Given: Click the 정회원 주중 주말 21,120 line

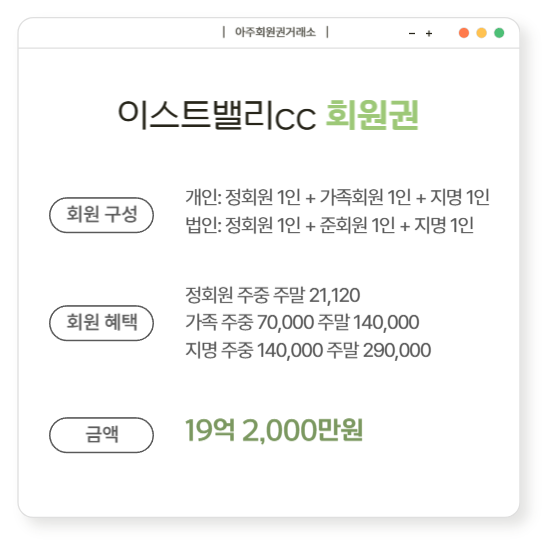Looking at the screenshot, I should pos(273,295).
